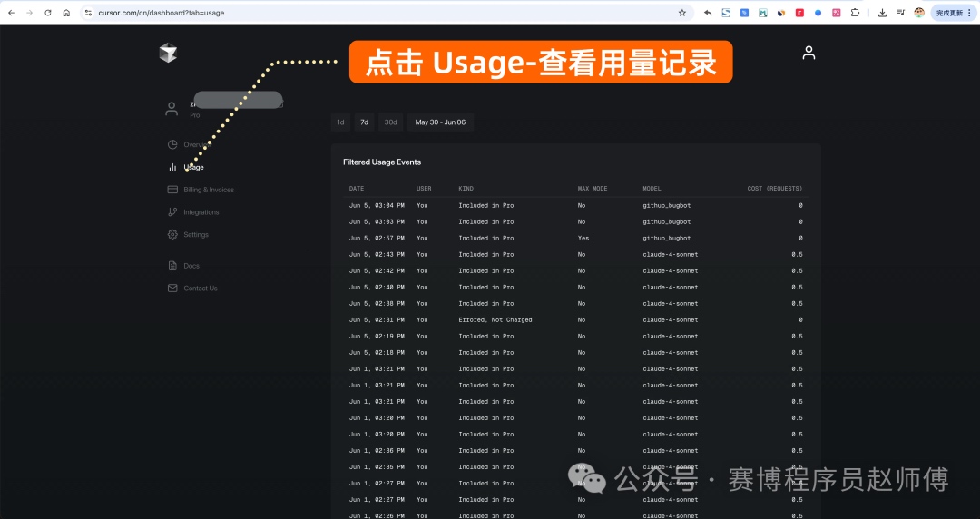
Task: Click the Cursor cube logo
Action: coord(168,54)
